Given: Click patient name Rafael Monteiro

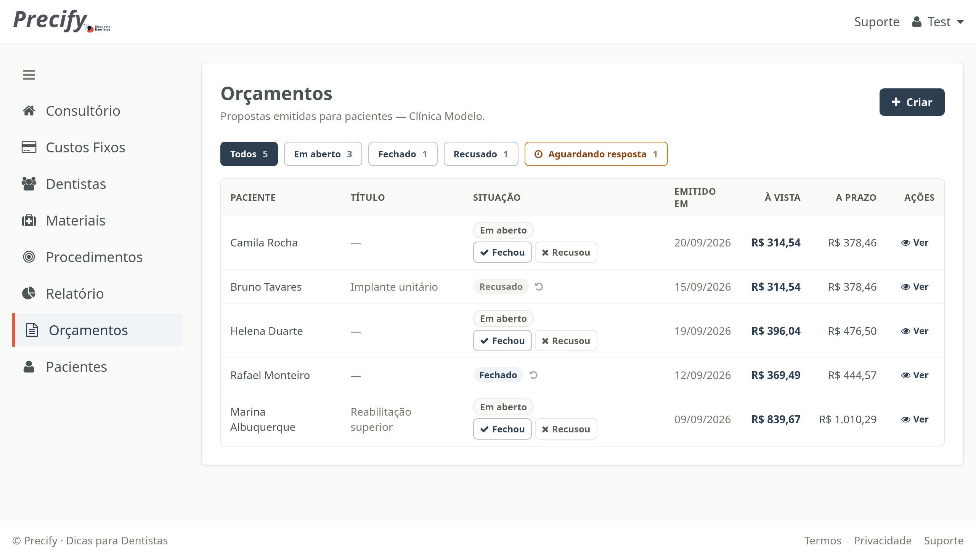Looking at the screenshot, I should 270,375.
